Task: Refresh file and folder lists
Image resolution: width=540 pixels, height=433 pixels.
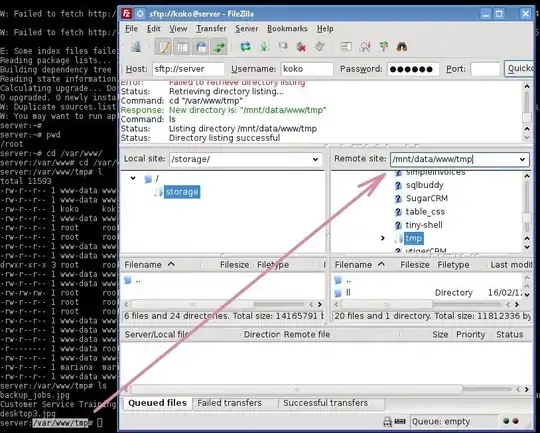Action: 245,47
